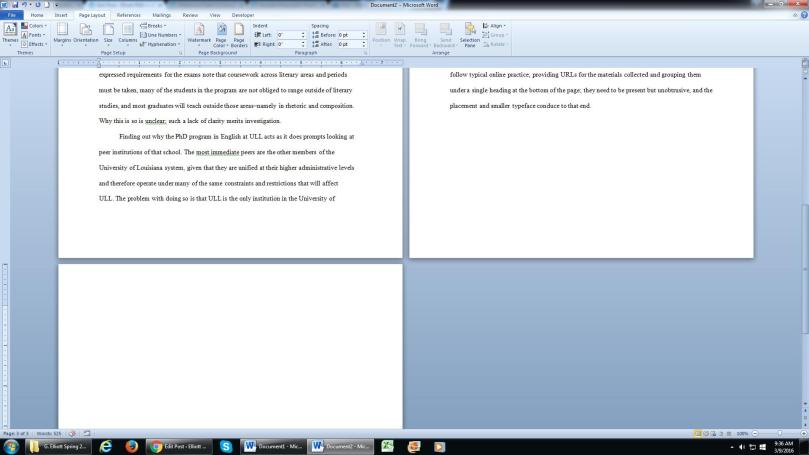Open Skype from the taskbar
This screenshot has width=809, height=455.
(x=226, y=447)
